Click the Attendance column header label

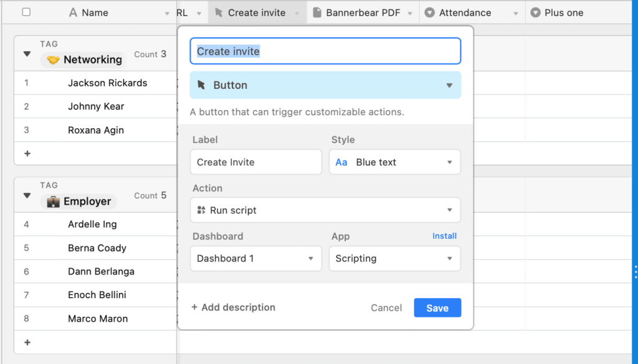pos(465,12)
